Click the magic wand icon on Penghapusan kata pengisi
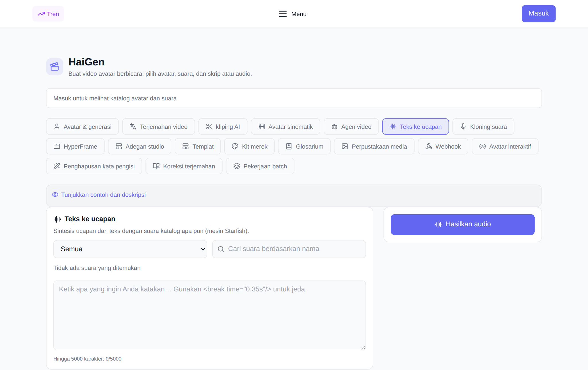588x370 pixels. tap(57, 166)
